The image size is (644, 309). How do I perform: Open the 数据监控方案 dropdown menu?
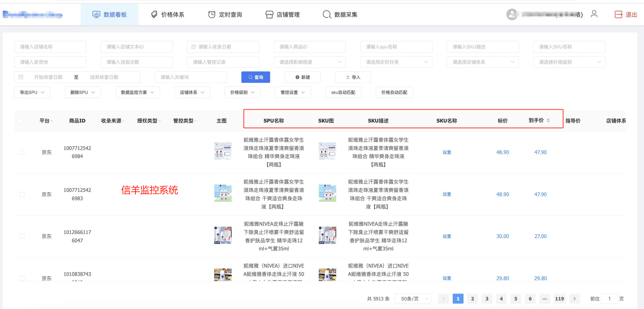[137, 92]
